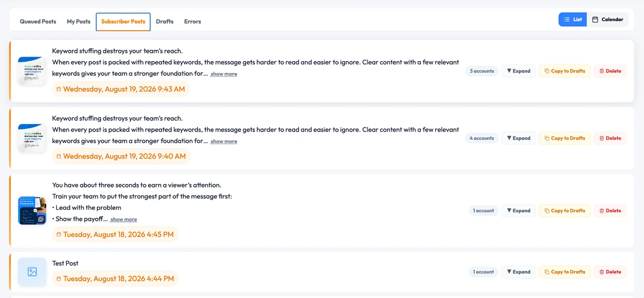Click the "Lead with the problem" line

[x=87, y=208]
